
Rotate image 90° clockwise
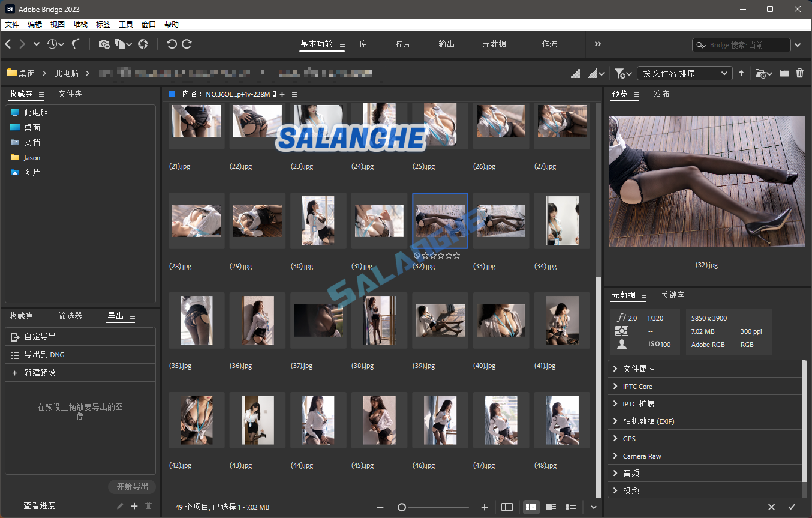[187, 44]
